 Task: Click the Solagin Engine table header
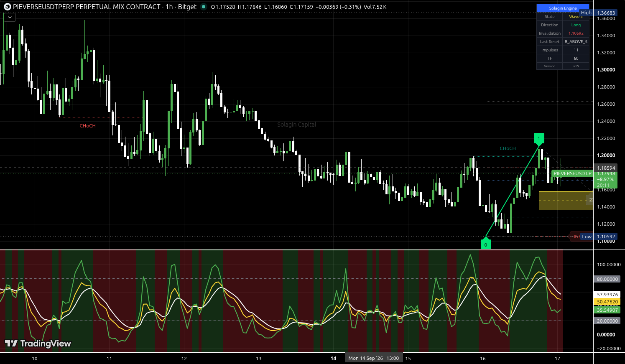pyautogui.click(x=563, y=8)
